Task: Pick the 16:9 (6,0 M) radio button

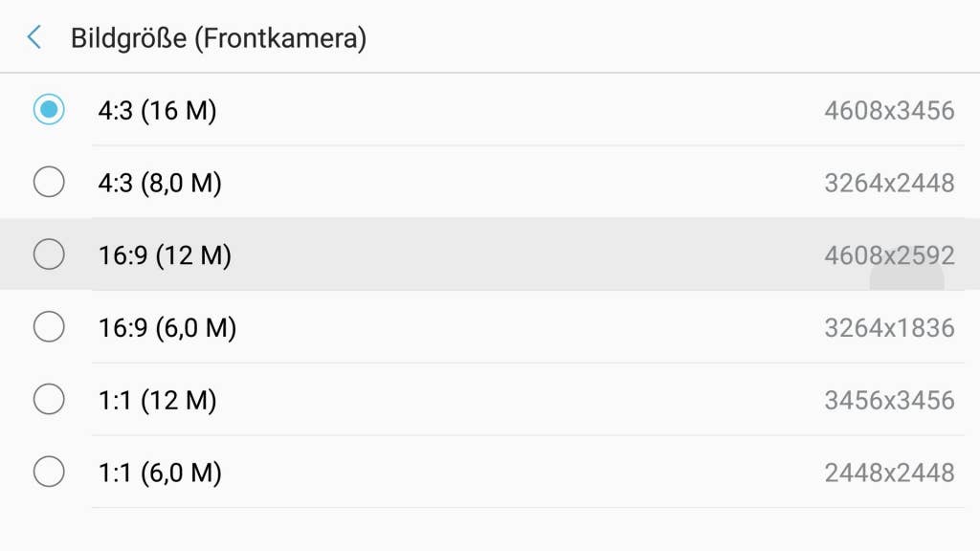Action: pyautogui.click(x=49, y=327)
